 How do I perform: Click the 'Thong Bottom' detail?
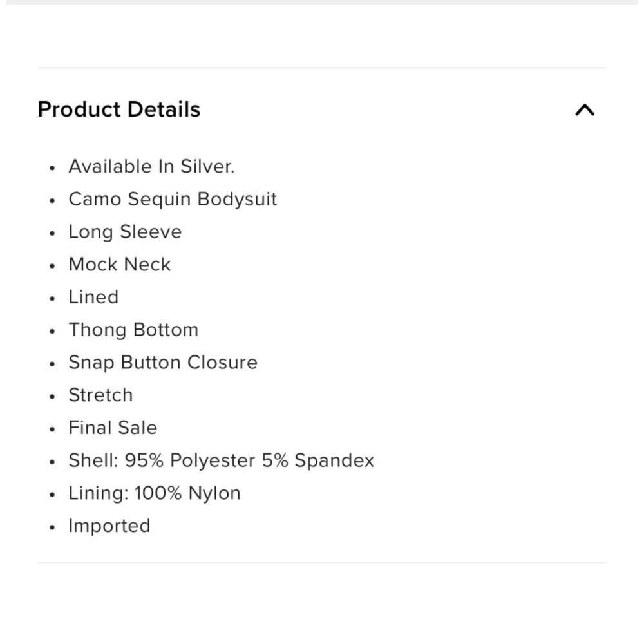[133, 330]
